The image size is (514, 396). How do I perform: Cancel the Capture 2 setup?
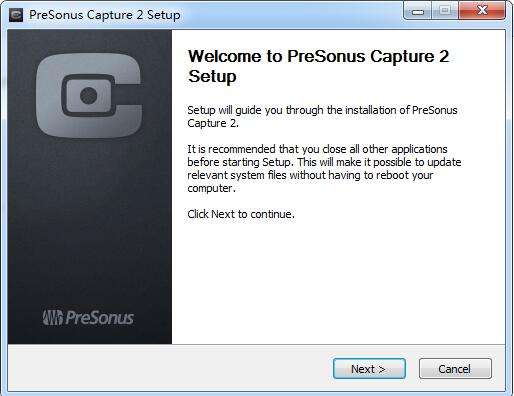[x=455, y=369]
